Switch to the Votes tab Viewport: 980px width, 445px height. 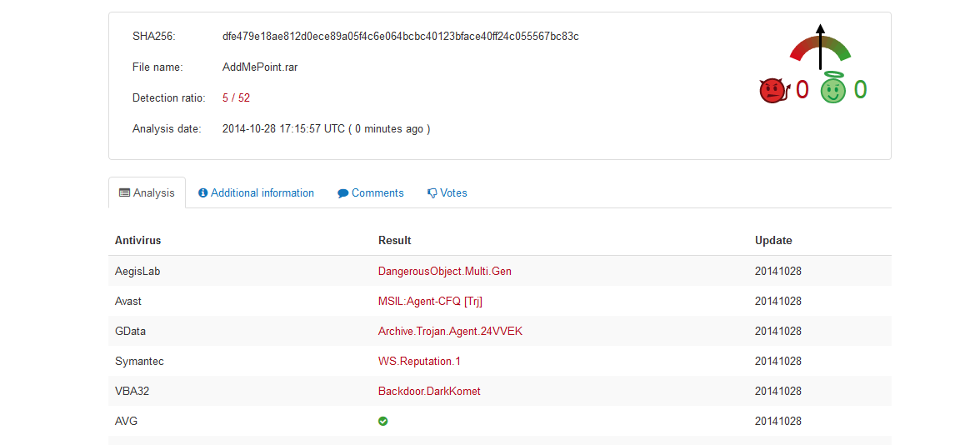(x=447, y=192)
